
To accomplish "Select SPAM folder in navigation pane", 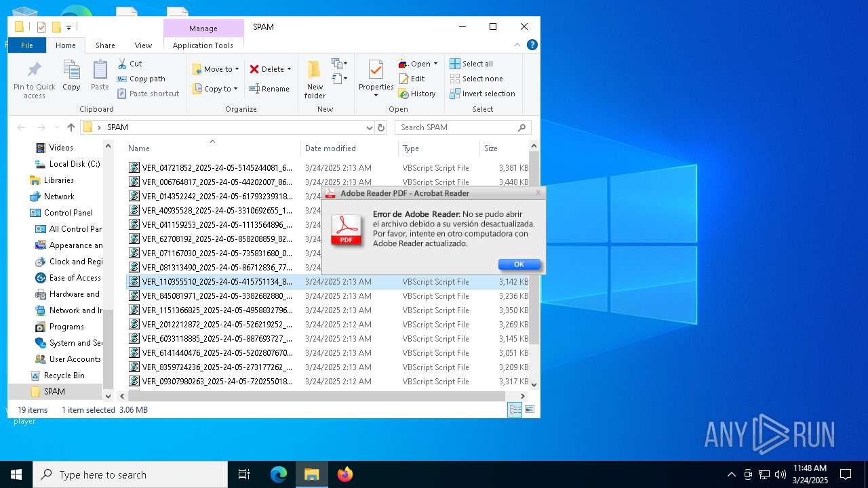I will click(x=54, y=391).
